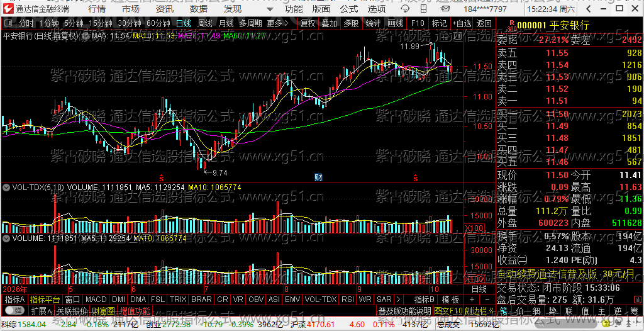Open the 资讯 menu
The height and width of the screenshot is (331, 644).
(165, 9)
